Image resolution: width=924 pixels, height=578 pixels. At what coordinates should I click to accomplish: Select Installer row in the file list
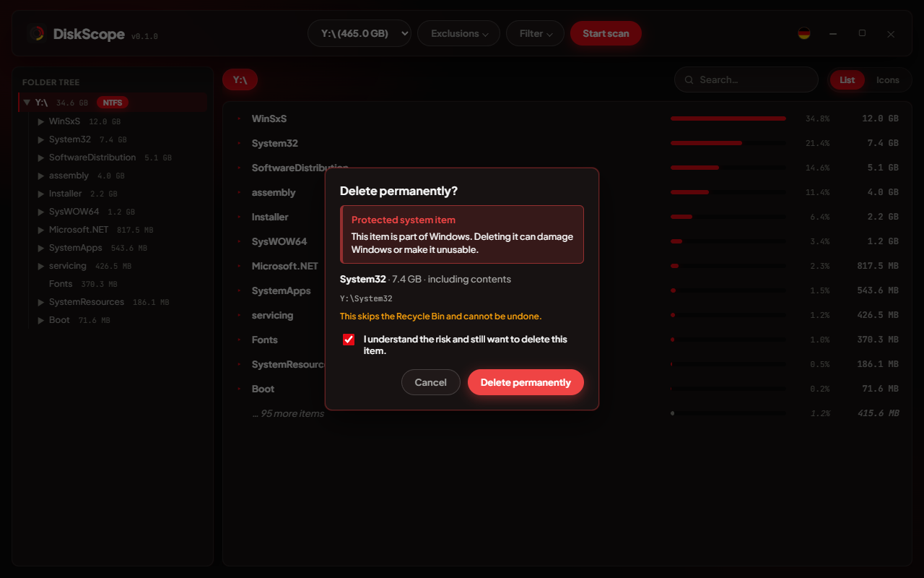(x=567, y=217)
